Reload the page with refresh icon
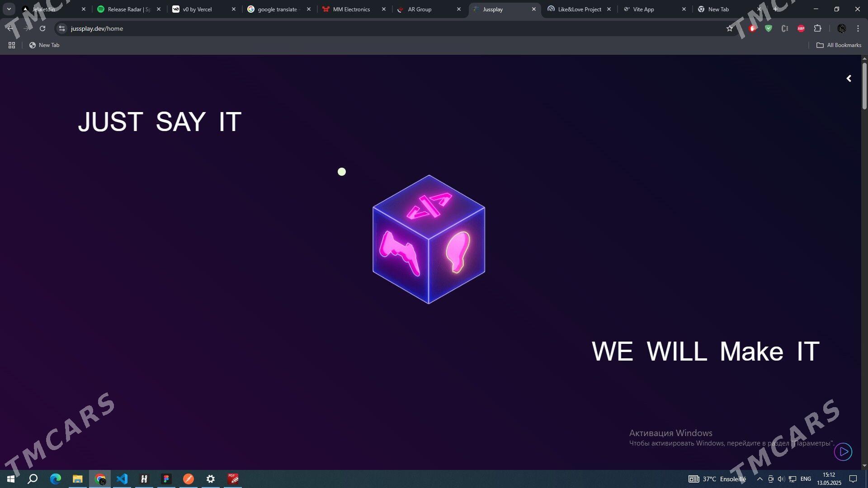 coord(42,28)
